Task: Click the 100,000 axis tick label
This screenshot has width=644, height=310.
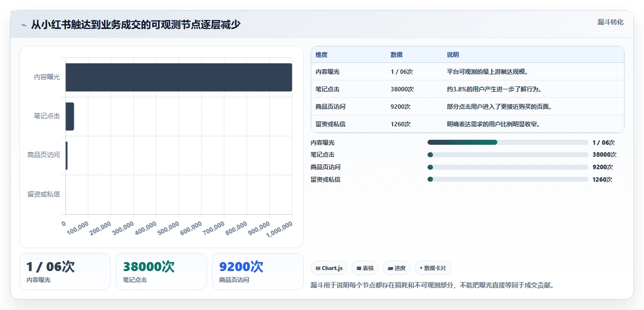Action: click(x=77, y=229)
